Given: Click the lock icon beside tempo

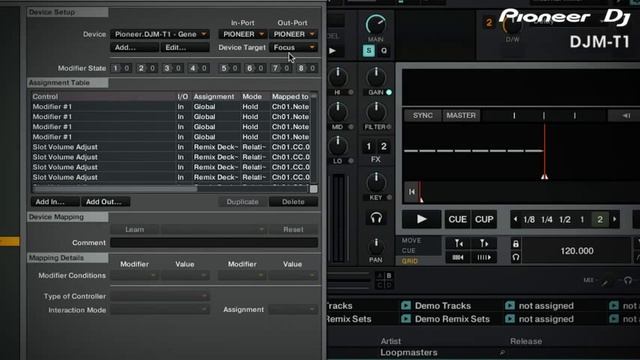Looking at the screenshot, I should click(516, 244).
